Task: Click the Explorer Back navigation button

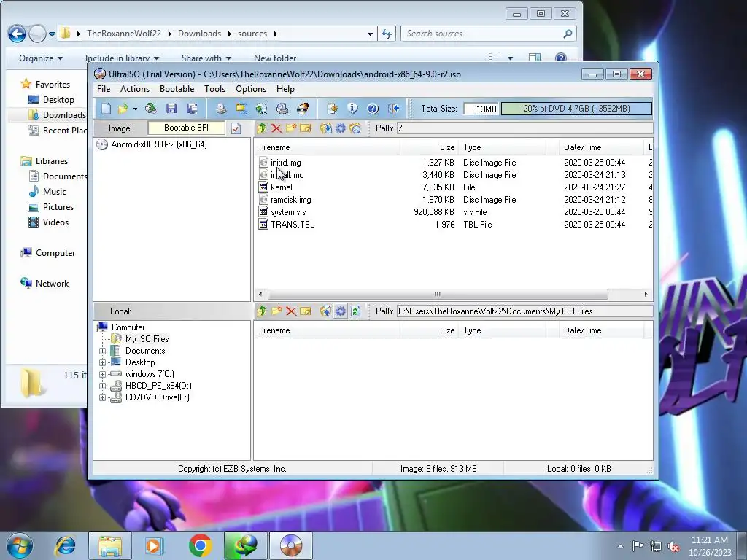Action: click(18, 34)
